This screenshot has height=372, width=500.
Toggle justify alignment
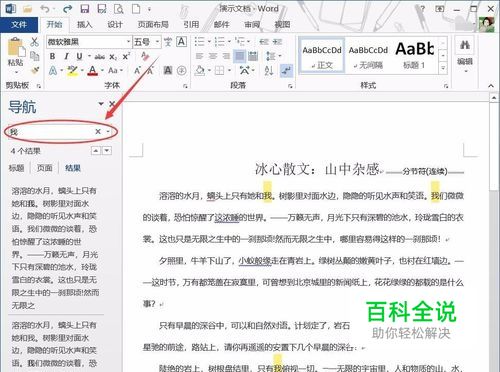click(x=240, y=56)
